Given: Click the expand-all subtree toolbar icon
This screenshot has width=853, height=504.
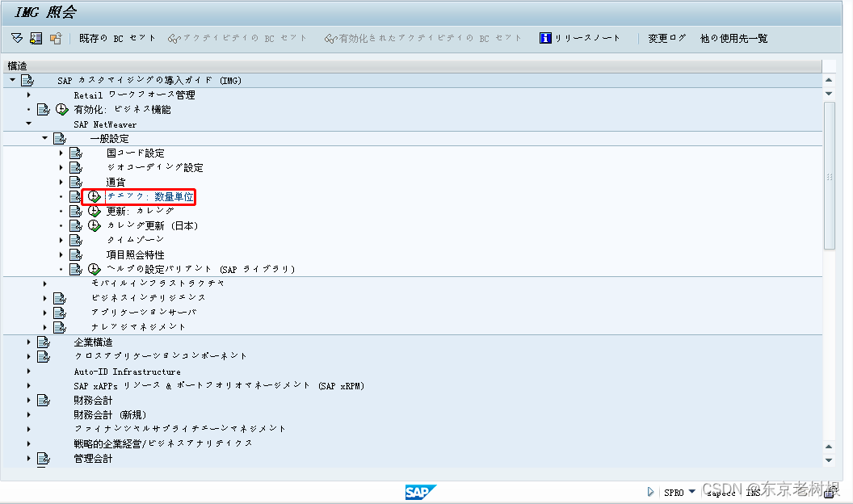Looking at the screenshot, I should [x=17, y=38].
